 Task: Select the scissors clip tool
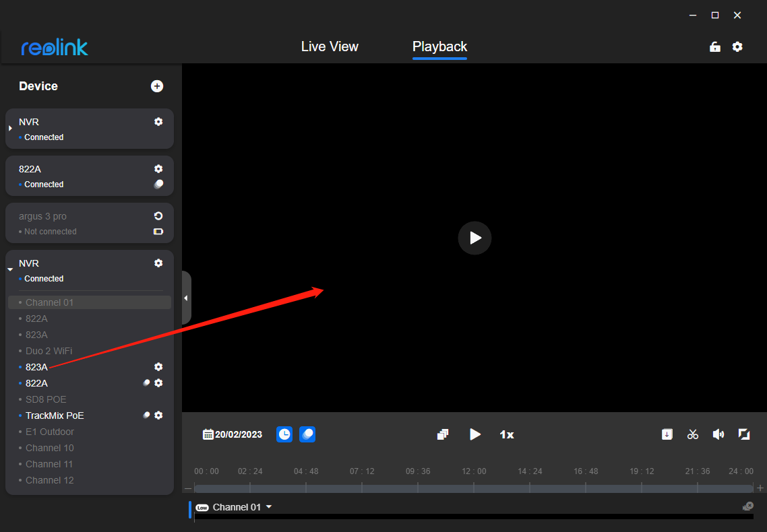tap(693, 434)
